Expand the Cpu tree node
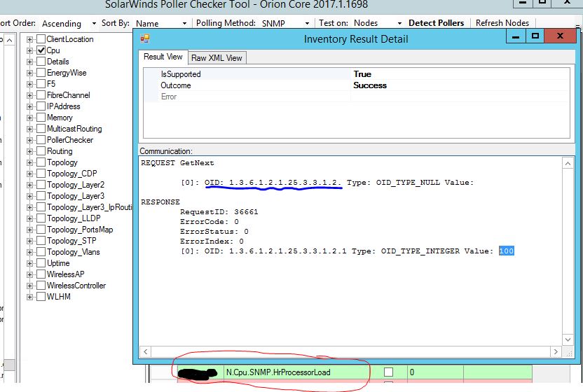 (29, 50)
